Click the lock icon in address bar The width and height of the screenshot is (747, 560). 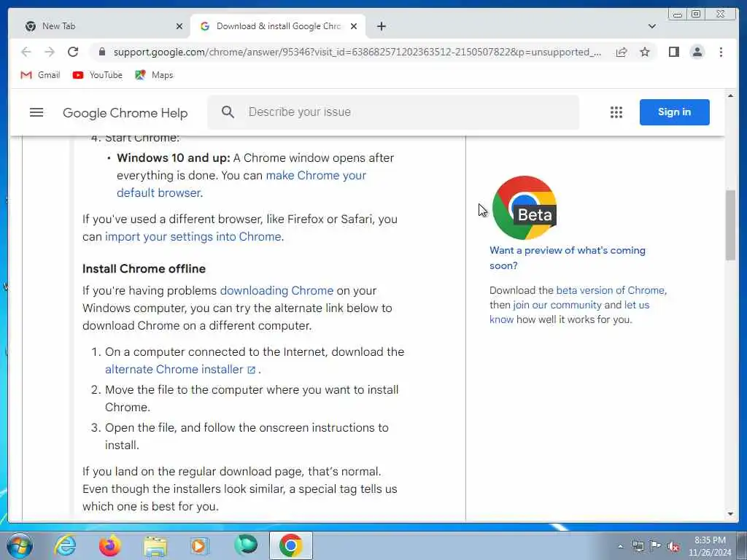(x=101, y=52)
